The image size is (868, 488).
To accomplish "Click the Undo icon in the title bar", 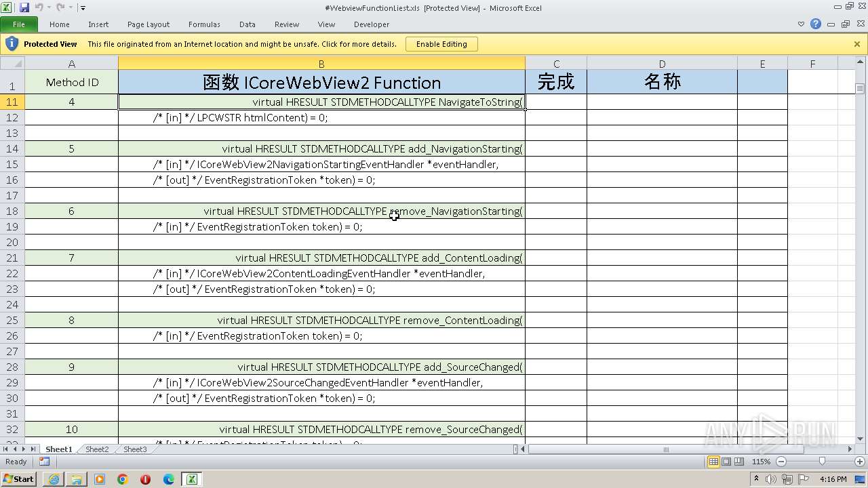I will click(39, 7).
